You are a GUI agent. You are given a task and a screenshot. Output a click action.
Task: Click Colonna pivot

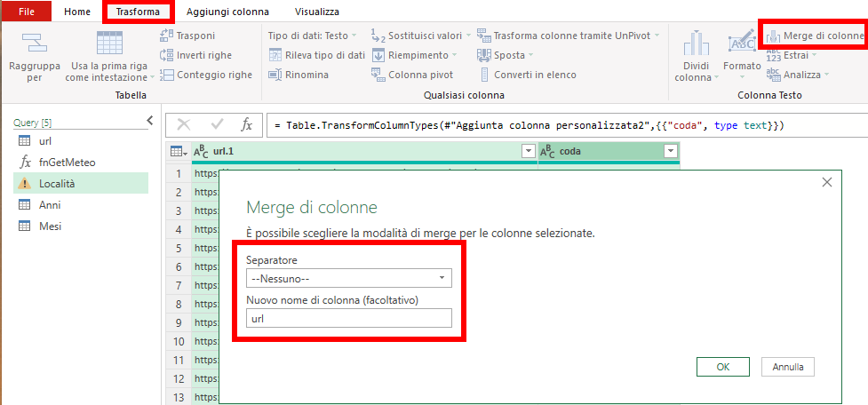tap(412, 74)
